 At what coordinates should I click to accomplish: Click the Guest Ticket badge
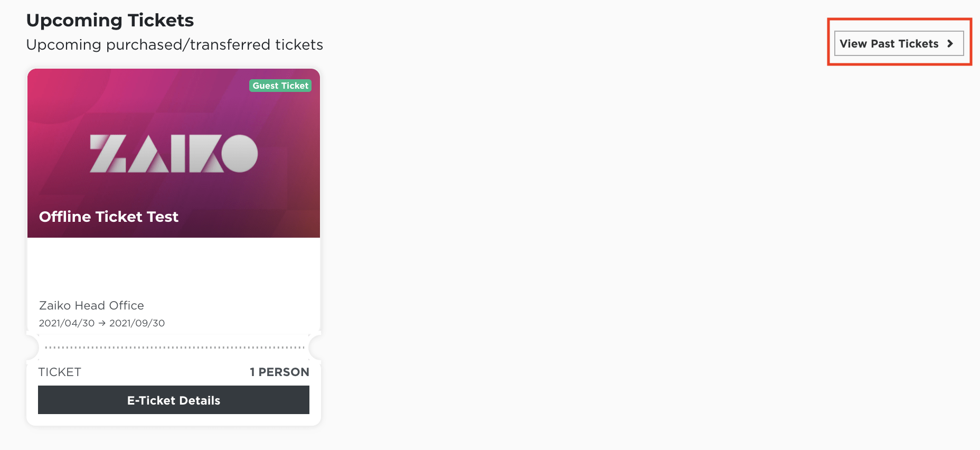pyautogui.click(x=280, y=86)
